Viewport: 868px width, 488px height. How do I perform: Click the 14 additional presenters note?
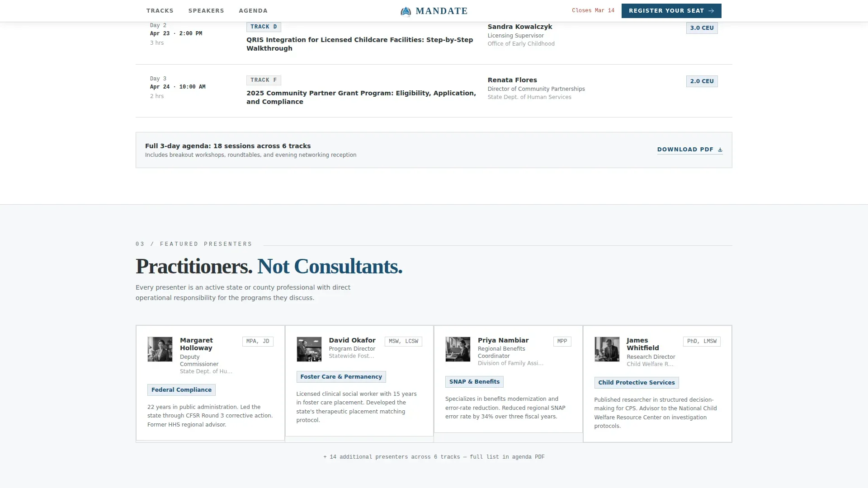tap(434, 457)
